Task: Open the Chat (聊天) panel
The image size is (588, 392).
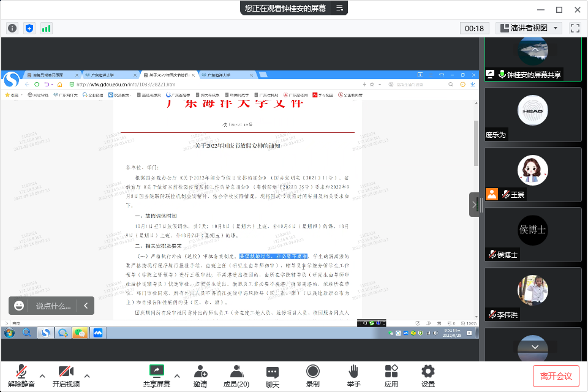Action: 273,375
